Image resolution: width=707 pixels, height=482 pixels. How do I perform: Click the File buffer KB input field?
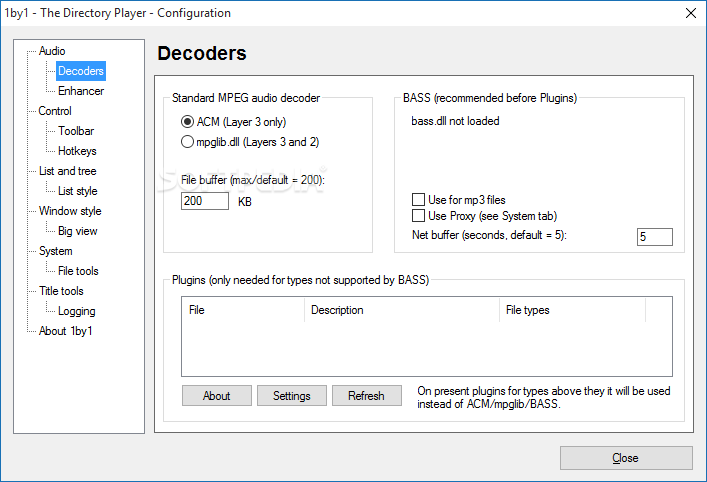205,201
